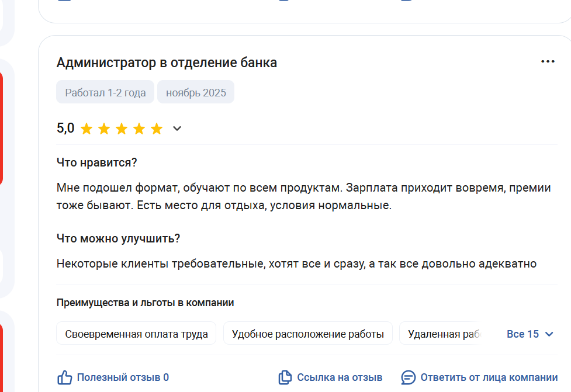The height and width of the screenshot is (392, 571).
Task: Click the 'Работал 1-2 года' tag
Action: pyautogui.click(x=105, y=92)
